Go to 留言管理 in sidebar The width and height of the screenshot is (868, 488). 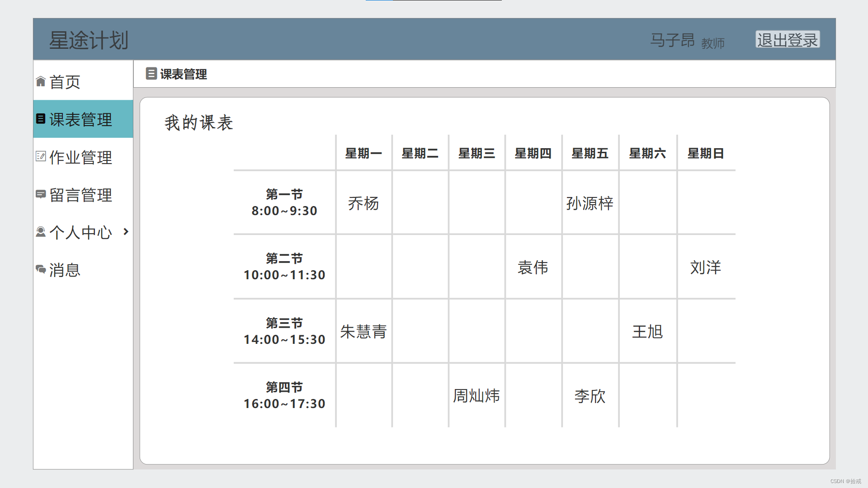[80, 195]
